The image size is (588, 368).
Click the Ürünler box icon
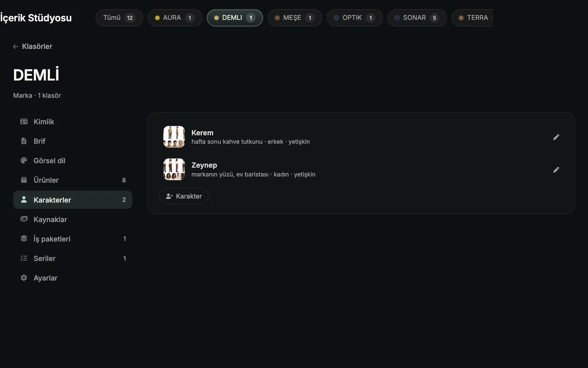tap(24, 180)
